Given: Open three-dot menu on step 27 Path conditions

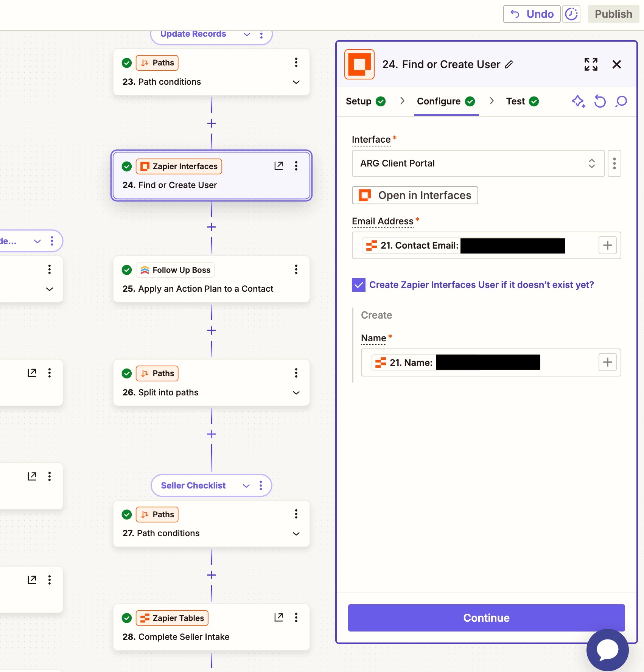Looking at the screenshot, I should [296, 514].
